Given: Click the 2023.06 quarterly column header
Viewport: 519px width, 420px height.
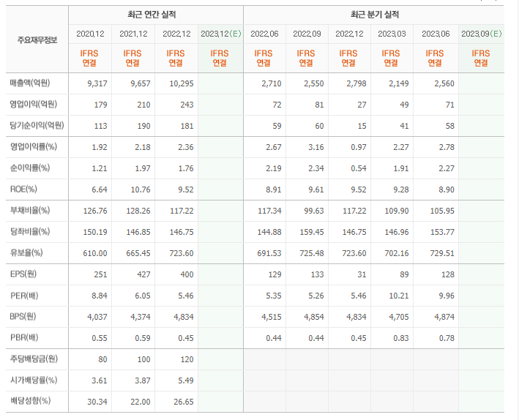Looking at the screenshot, I should click(x=436, y=34).
